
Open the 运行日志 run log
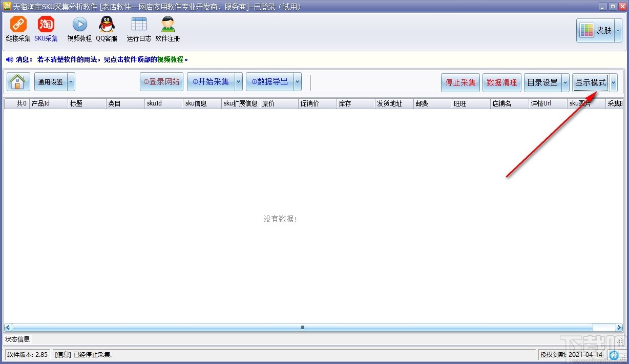click(139, 29)
